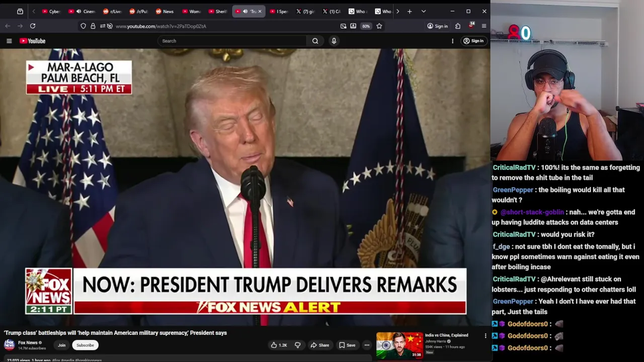Open browser extensions puzzle icon
This screenshot has width=644, height=362.
[x=458, y=26]
